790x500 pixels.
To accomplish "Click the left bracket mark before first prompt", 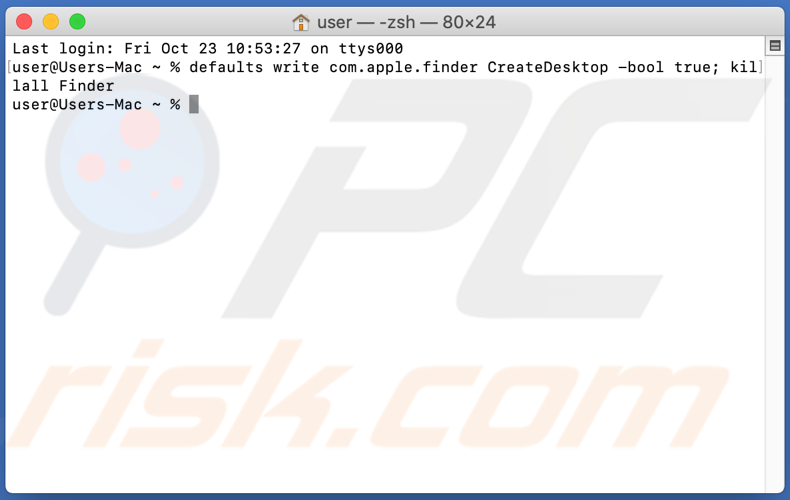I will pos(10,67).
